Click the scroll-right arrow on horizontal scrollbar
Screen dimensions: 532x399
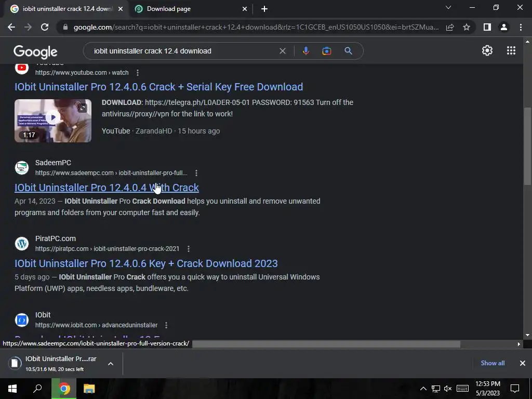(x=519, y=344)
